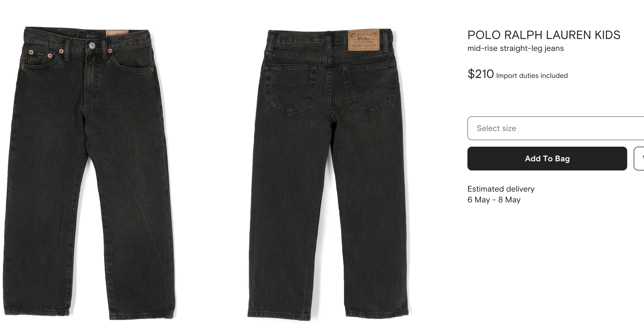This screenshot has height=335, width=644.
Task: Expand the Select size dropdown
Action: 555,128
